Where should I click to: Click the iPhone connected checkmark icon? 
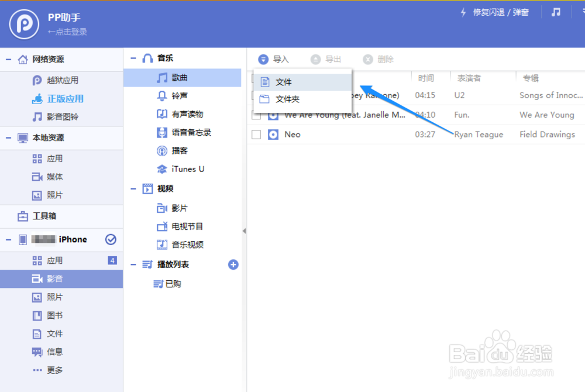[111, 239]
